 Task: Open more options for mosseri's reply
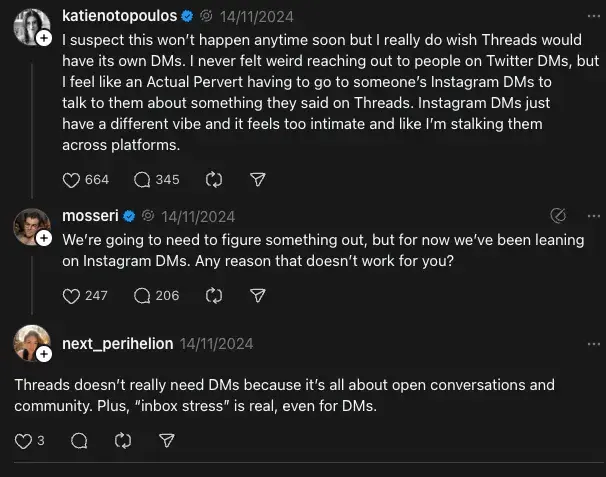click(x=594, y=215)
